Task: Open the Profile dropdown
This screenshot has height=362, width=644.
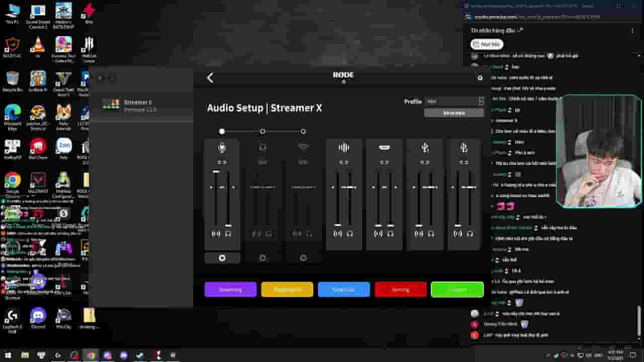Action: pos(454,102)
